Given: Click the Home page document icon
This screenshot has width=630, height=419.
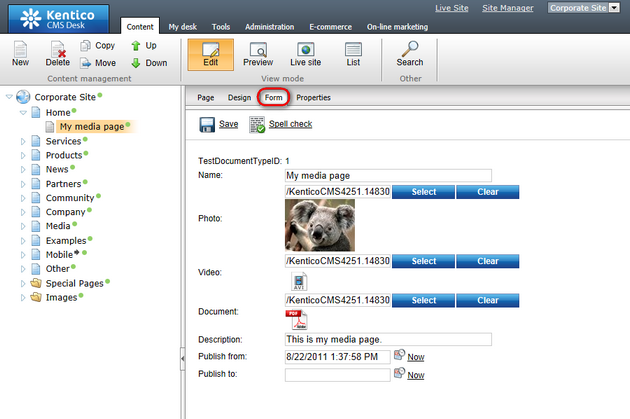Looking at the screenshot, I should pos(36,112).
